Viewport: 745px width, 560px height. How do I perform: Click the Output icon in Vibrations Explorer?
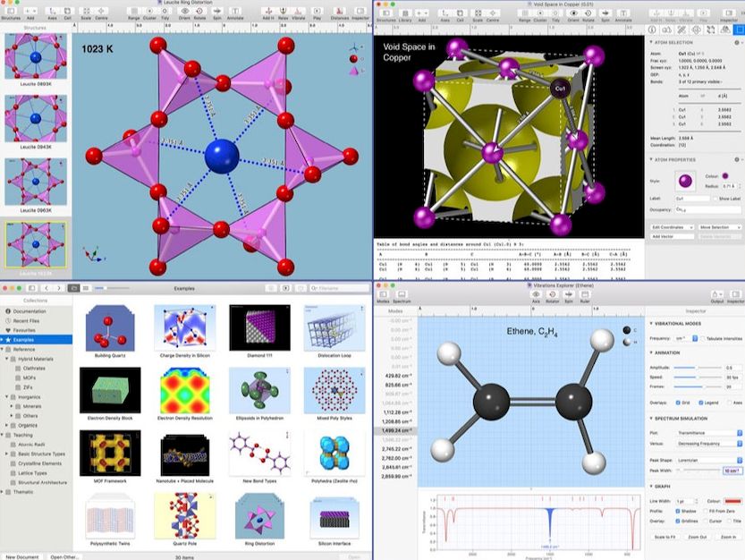pyautogui.click(x=715, y=293)
